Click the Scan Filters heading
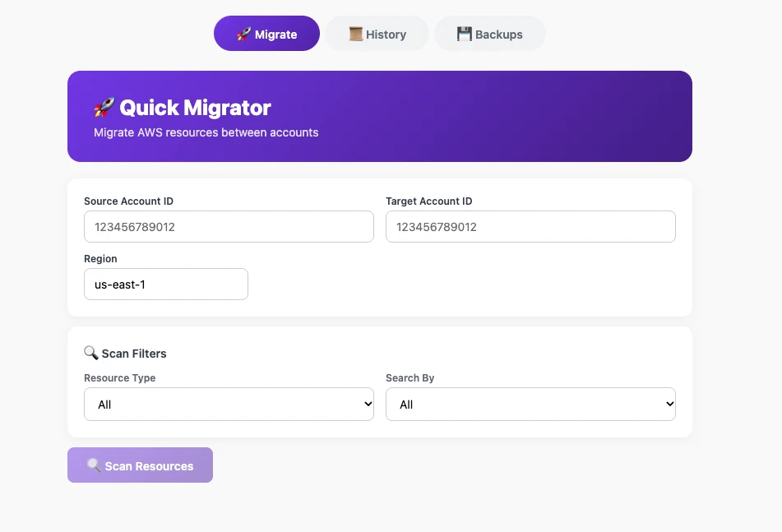Viewport: 782px width, 532px height. [x=134, y=354]
